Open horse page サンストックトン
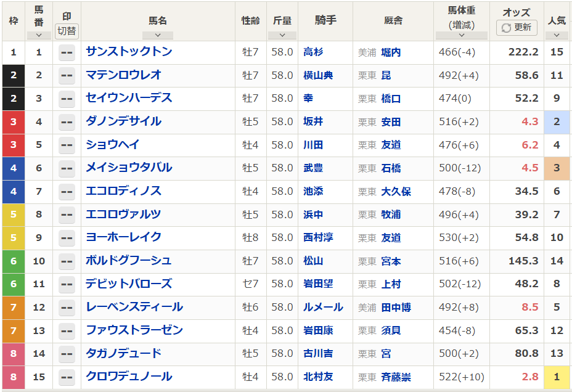This screenshot has height=392, width=572. 129,51
